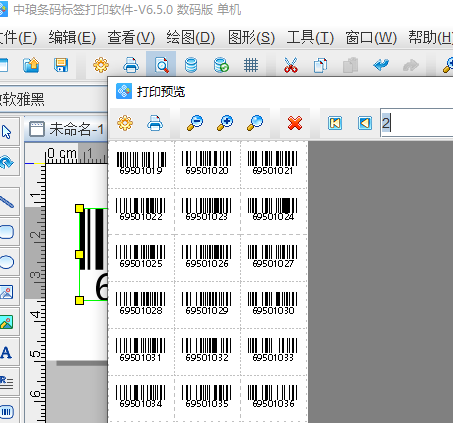Click the Copy icon in main toolbar
453x423 pixels.
click(320, 65)
